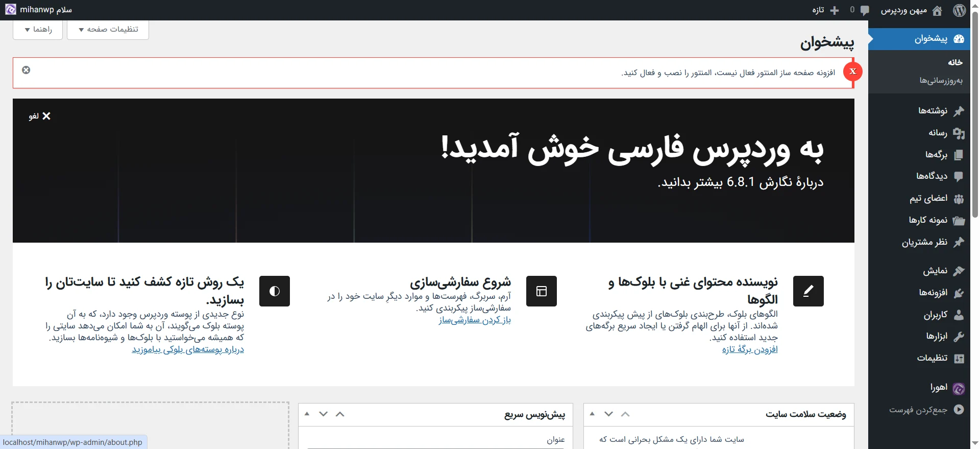Click the دیدگاه‌ها comment icon
Screen dimensions: 980x449
[959, 176]
